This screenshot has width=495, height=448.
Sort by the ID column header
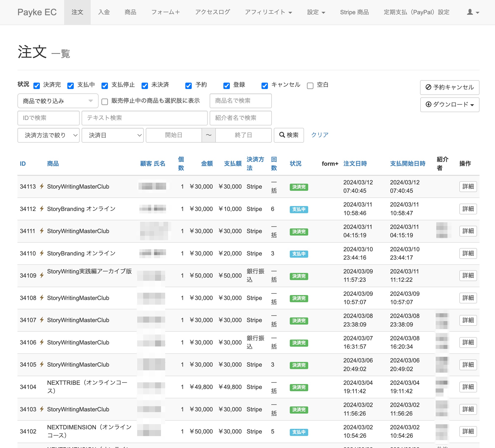click(x=23, y=164)
